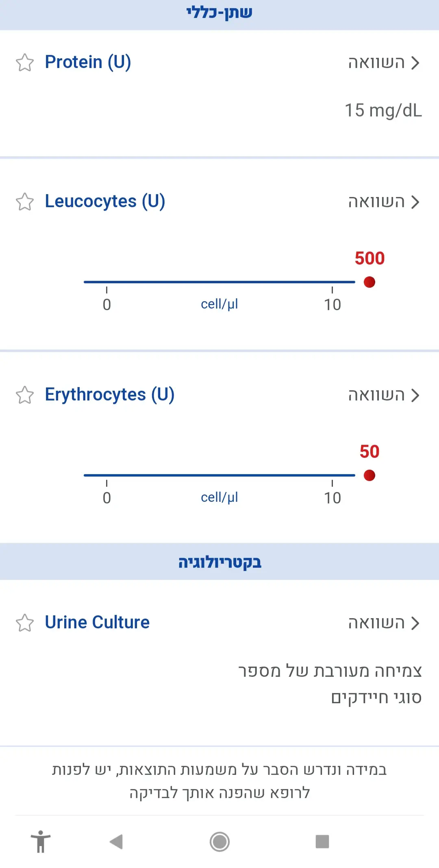Favorite Protein (U) with the star
Image resolution: width=439 pixels, height=868 pixels.
pos(25,63)
